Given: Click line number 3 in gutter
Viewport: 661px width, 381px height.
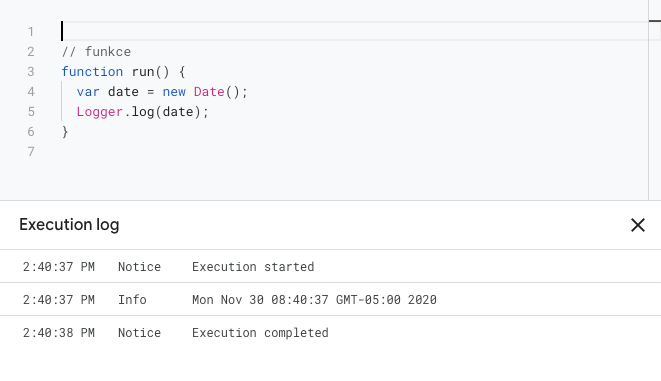Looking at the screenshot, I should coord(31,72).
